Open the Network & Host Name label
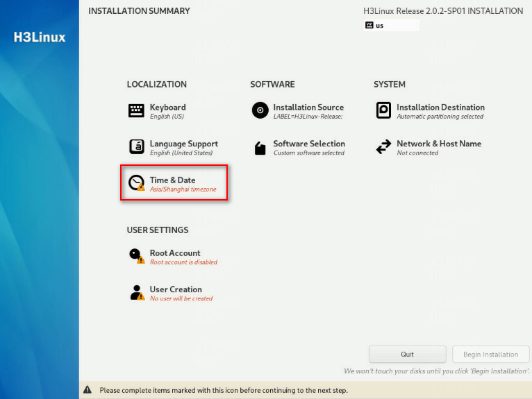 click(439, 144)
